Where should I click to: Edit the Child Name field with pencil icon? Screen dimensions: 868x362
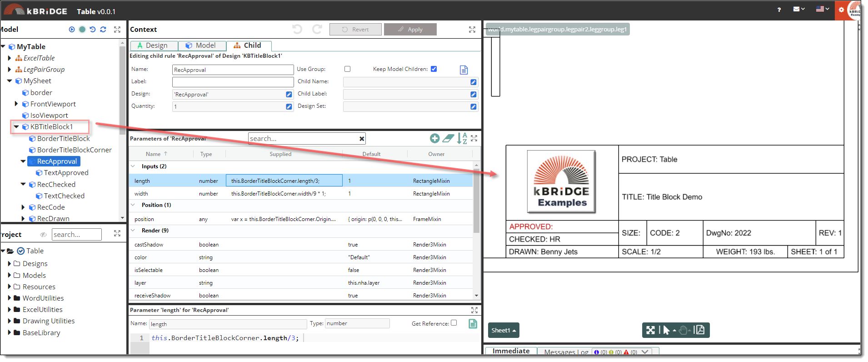[x=474, y=82]
